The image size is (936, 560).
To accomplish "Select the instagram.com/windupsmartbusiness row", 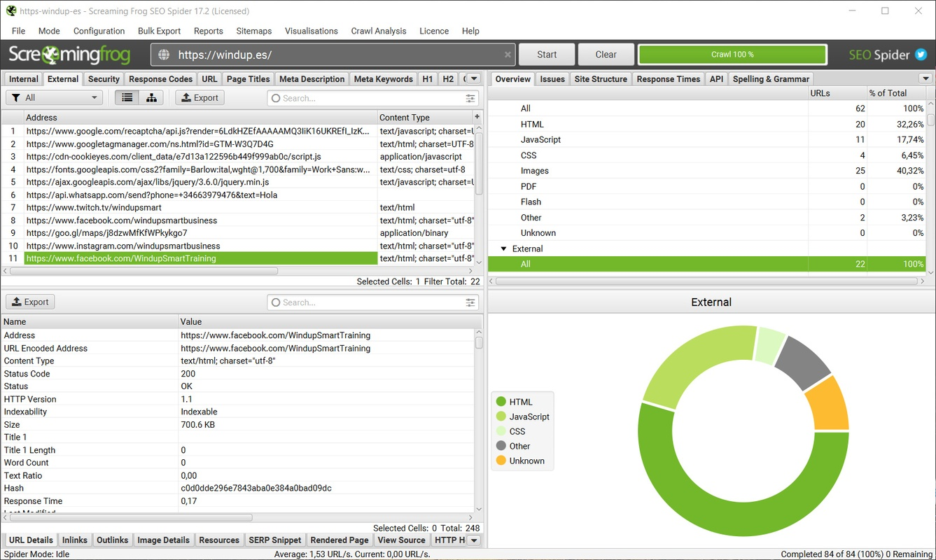I will pyautogui.click(x=237, y=246).
